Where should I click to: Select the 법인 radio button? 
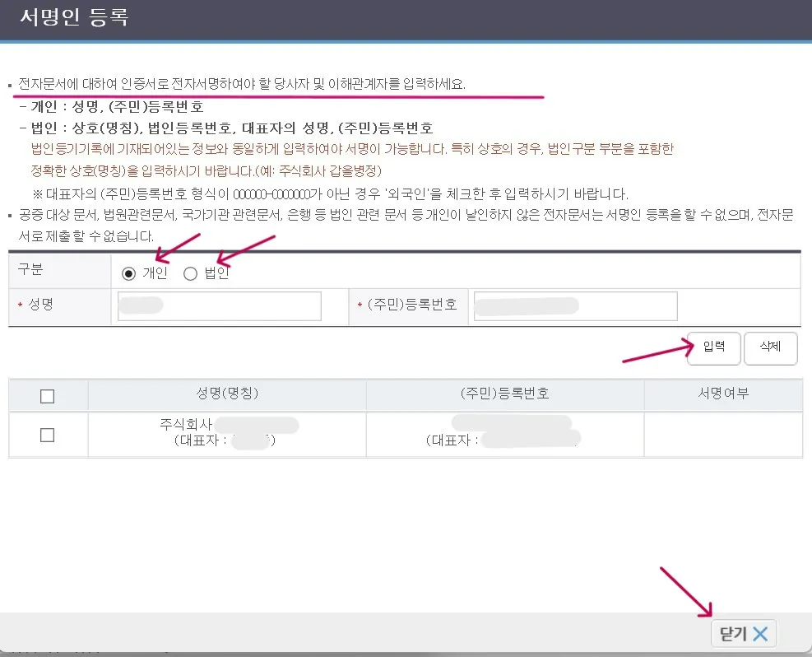point(189,273)
